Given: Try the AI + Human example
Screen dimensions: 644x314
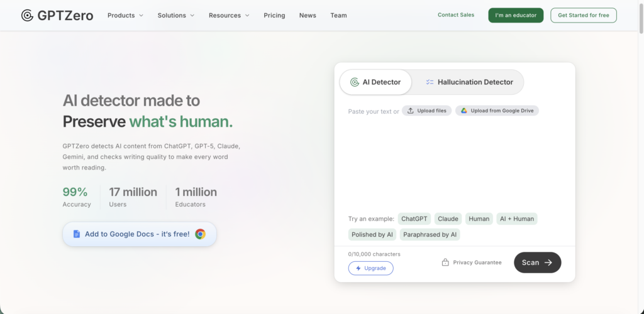Looking at the screenshot, I should coord(517,219).
